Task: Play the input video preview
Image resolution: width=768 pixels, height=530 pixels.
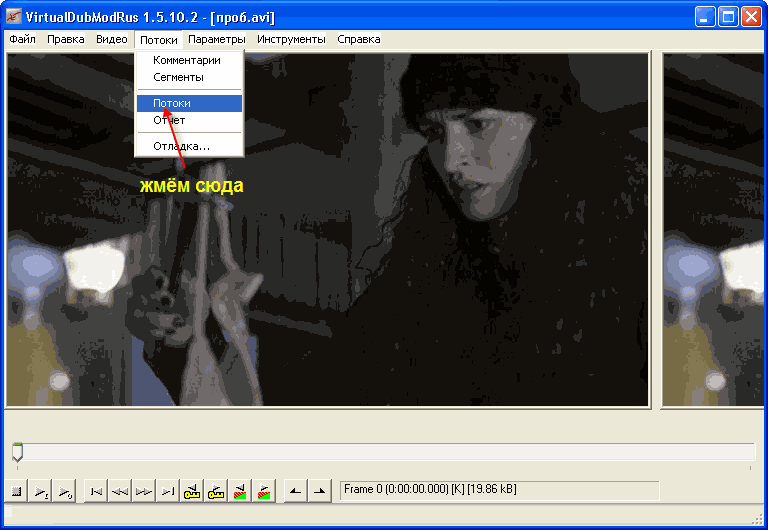Action: (x=40, y=491)
